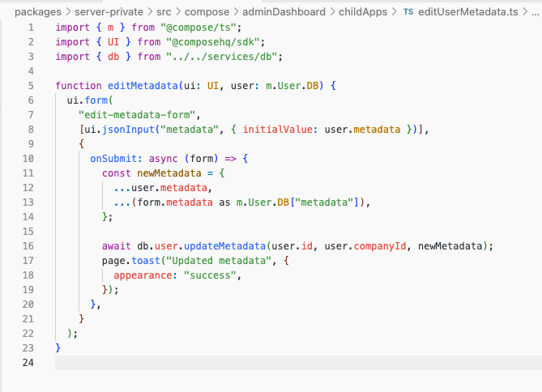Click '...user.metadata' spread on line 12
This screenshot has height=392, width=542.
coord(160,188)
